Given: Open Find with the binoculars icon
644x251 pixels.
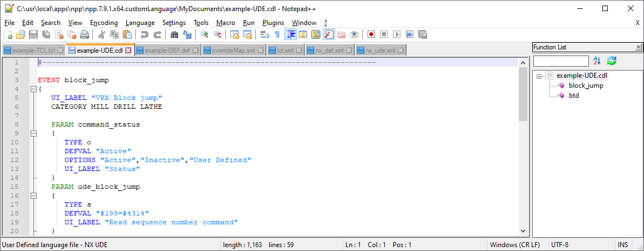Looking at the screenshot, I should 174,34.
